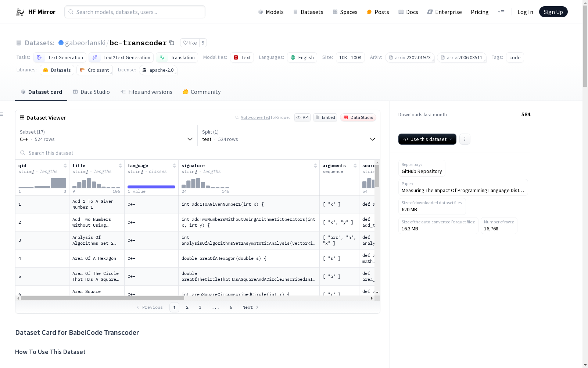Open Data Studio pill button in viewer
This screenshot has height=368, width=588.
point(358,117)
